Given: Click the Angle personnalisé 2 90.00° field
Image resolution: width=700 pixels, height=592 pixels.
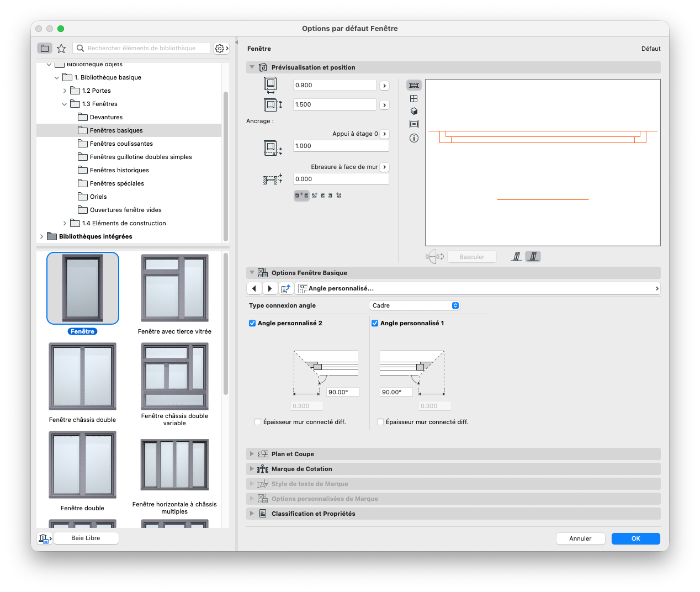Looking at the screenshot, I should tap(343, 392).
